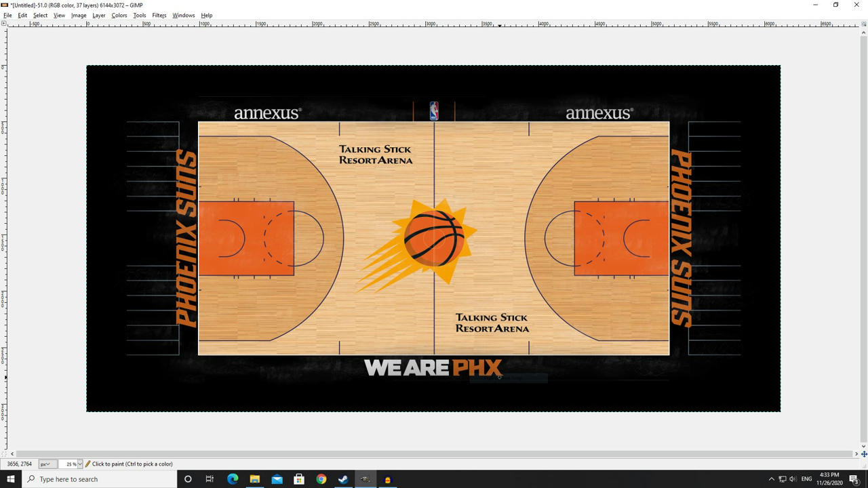Image resolution: width=868 pixels, height=488 pixels.
Task: Show hidden system tray icons
Action: (x=771, y=479)
